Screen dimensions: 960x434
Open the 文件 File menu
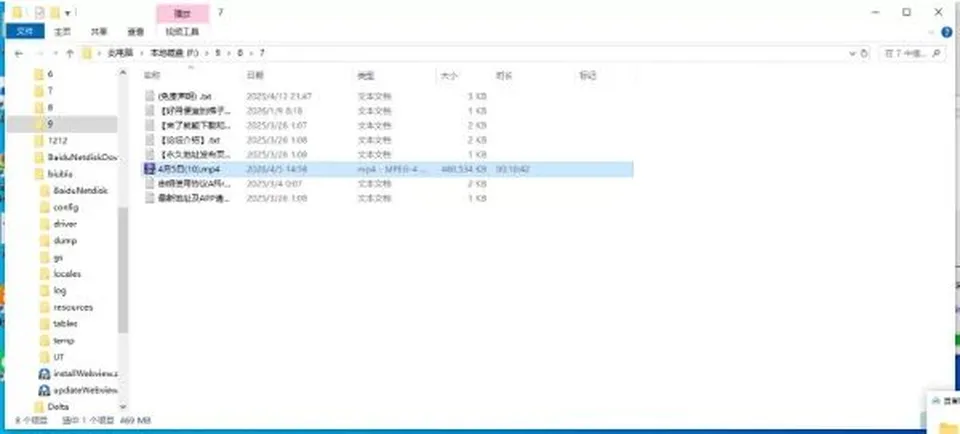point(24,31)
